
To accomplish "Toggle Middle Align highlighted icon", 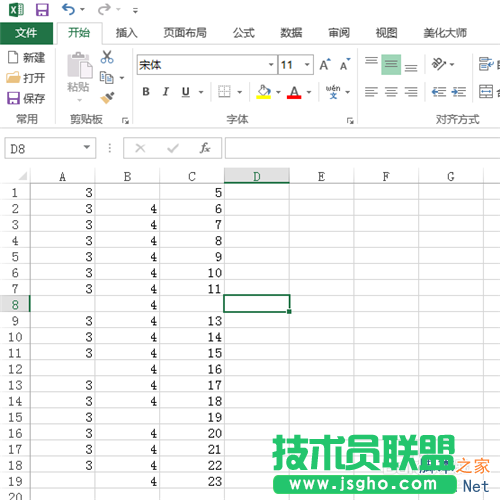I will pos(391,64).
